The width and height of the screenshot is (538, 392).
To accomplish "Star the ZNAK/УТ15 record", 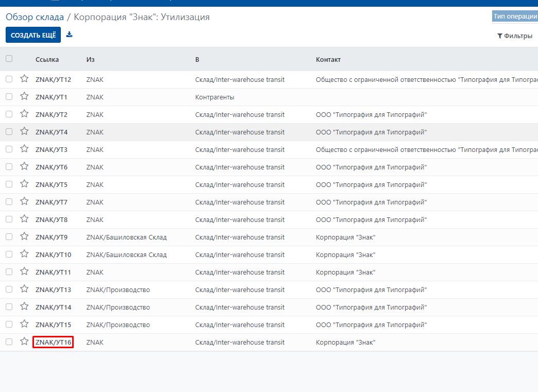I will [24, 324].
